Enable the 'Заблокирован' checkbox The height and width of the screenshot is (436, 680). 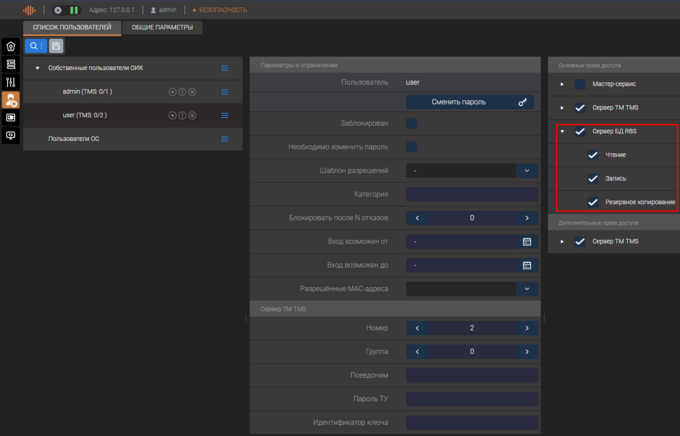(x=412, y=124)
